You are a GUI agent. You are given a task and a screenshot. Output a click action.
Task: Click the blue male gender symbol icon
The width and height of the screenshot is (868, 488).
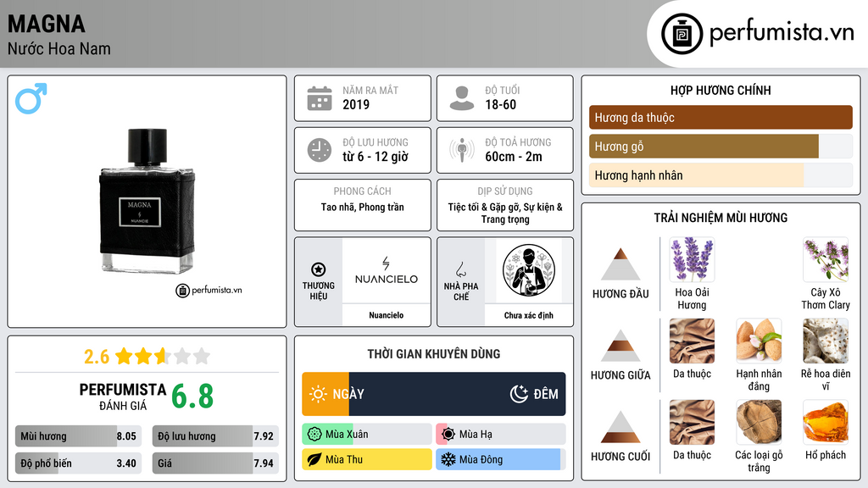31,98
